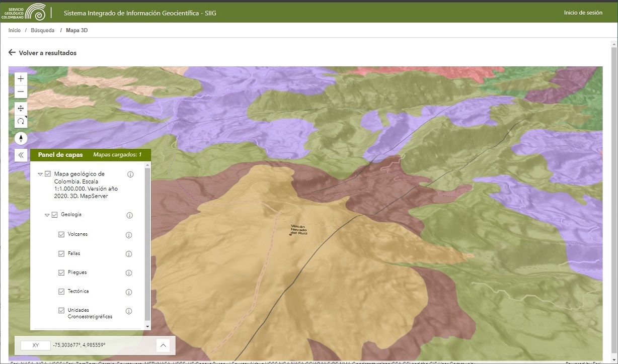Image resolution: width=618 pixels, height=364 pixels.
Task: Uncheck the Tectónica layer
Action: point(61,292)
